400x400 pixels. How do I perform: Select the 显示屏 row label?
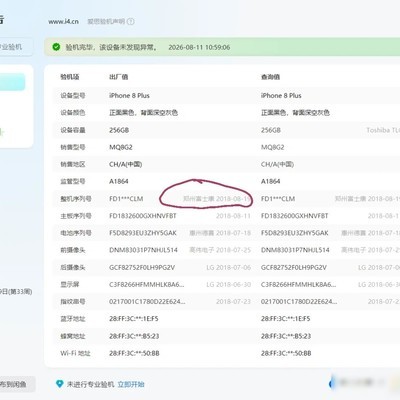(x=70, y=284)
